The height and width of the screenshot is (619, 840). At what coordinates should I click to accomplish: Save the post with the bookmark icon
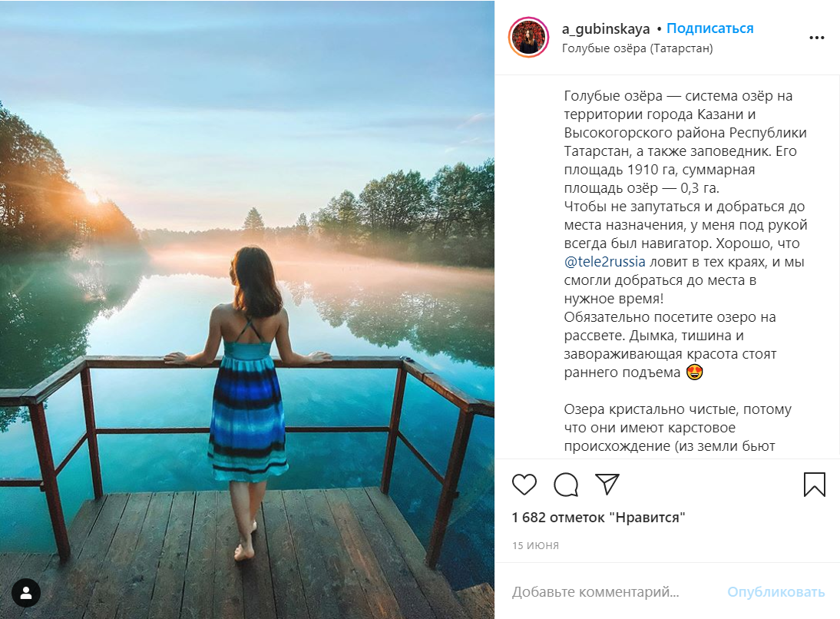pos(815,485)
